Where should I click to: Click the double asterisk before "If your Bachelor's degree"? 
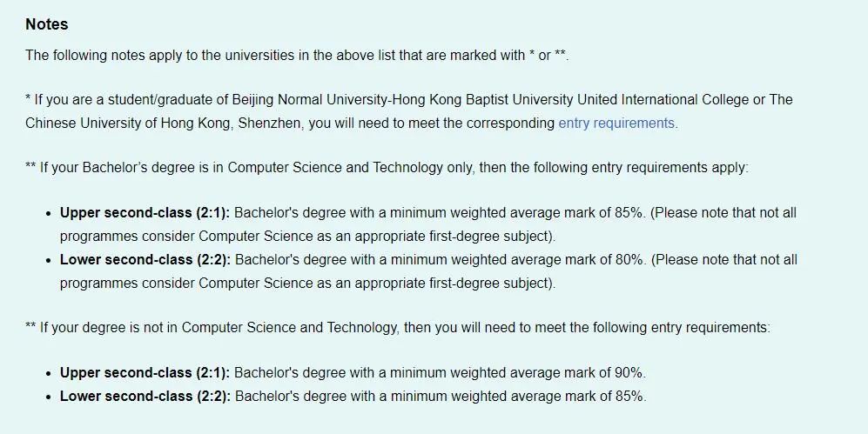click(x=30, y=165)
